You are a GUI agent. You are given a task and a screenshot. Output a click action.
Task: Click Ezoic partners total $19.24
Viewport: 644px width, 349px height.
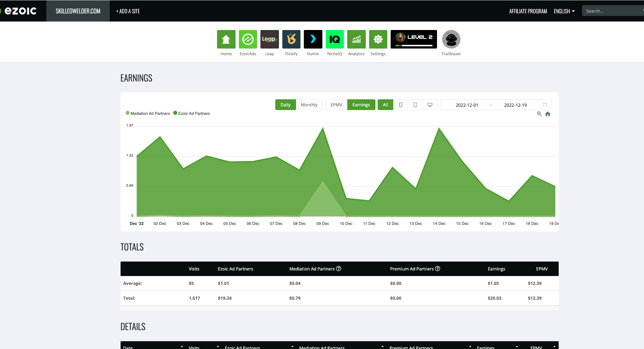click(x=225, y=298)
